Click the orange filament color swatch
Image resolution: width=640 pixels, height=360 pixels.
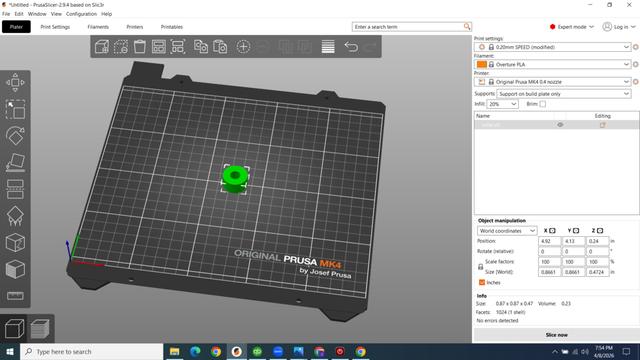pos(482,64)
